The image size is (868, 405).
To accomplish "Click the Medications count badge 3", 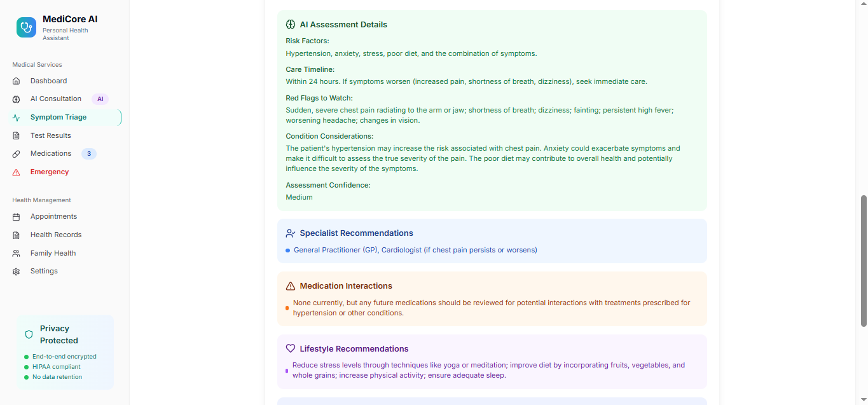I will 89,154.
